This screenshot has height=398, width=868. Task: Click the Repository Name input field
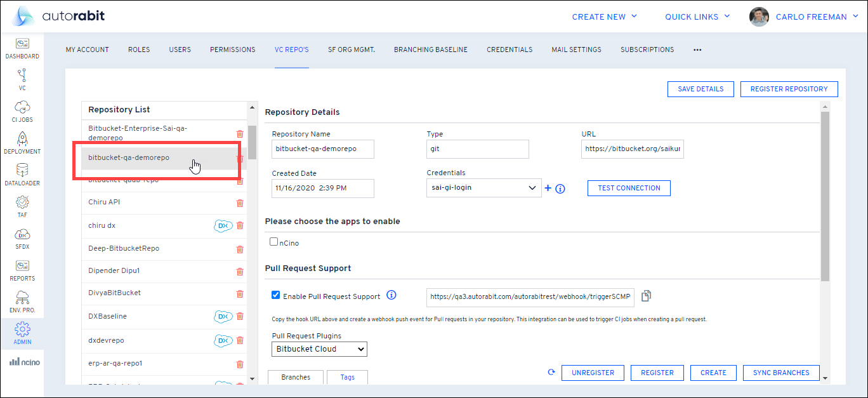tap(323, 149)
